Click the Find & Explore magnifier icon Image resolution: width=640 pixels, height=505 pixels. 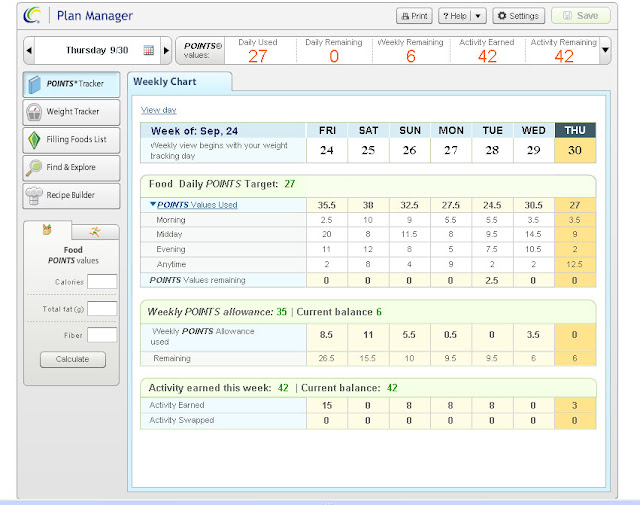[x=34, y=168]
